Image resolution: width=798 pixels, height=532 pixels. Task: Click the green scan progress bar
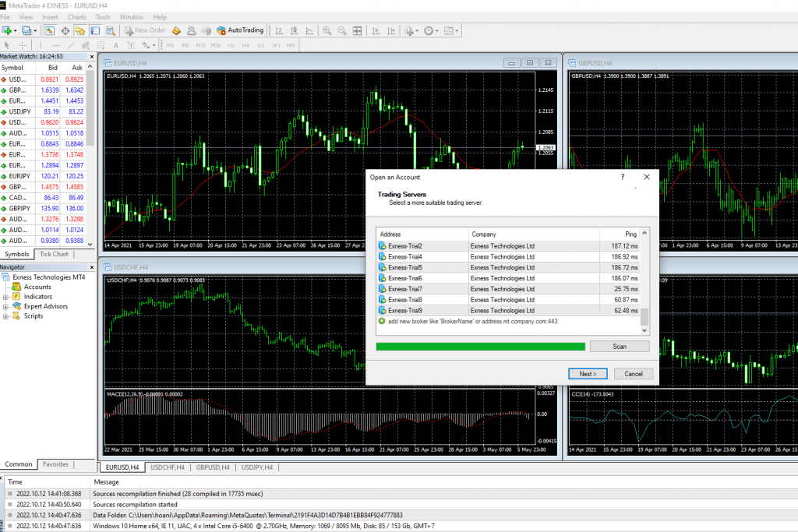click(x=480, y=347)
